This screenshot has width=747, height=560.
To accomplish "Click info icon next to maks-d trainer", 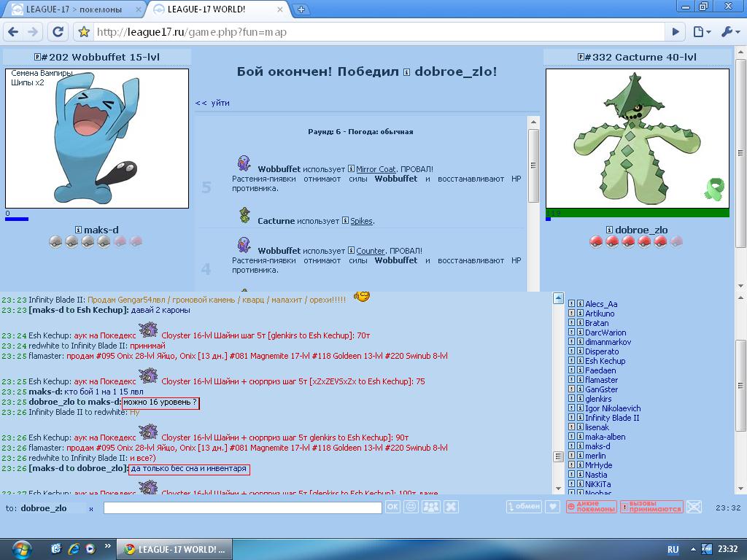I will click(x=79, y=230).
